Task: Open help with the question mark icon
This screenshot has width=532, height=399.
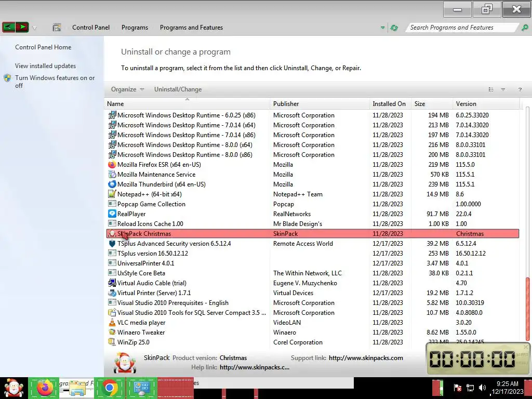Action: click(520, 89)
